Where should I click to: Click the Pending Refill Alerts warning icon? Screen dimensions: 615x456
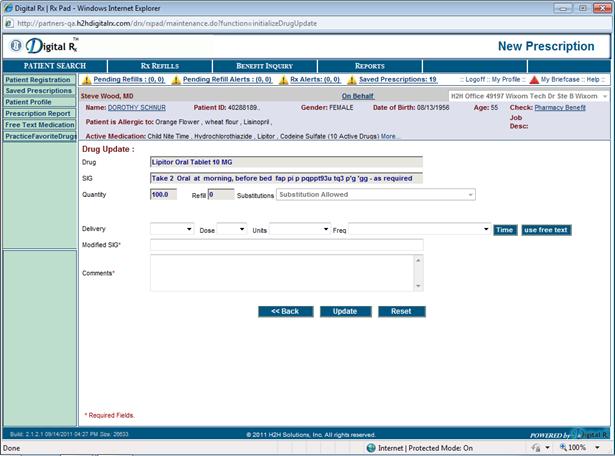coord(177,79)
